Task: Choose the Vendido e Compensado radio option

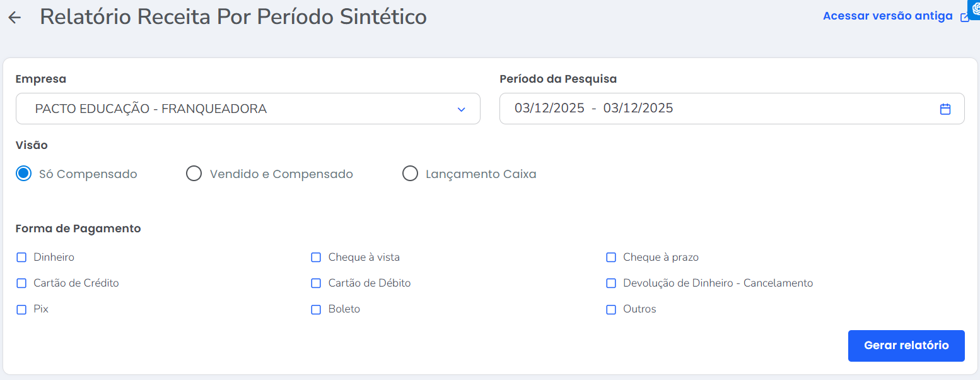Action: coord(194,174)
